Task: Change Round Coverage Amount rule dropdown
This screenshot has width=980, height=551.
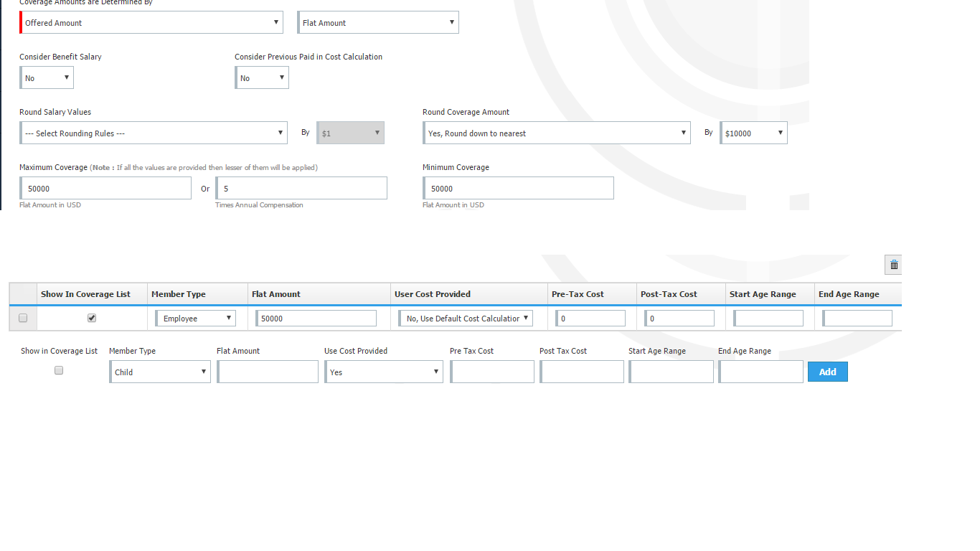Action: (x=557, y=133)
